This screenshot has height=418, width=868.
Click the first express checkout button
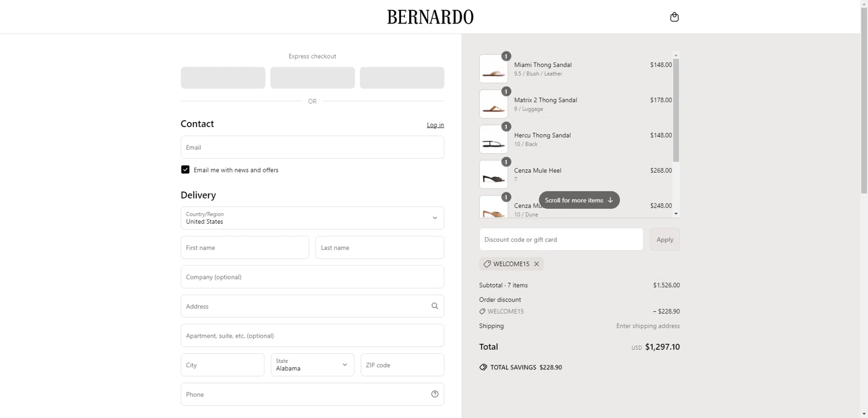[223, 77]
